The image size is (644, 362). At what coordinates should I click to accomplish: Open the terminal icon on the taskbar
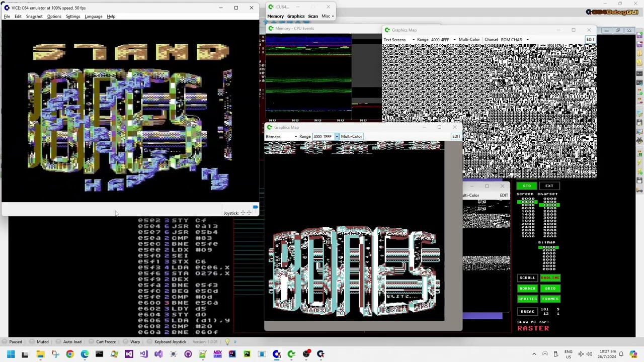pyautogui.click(x=99, y=354)
